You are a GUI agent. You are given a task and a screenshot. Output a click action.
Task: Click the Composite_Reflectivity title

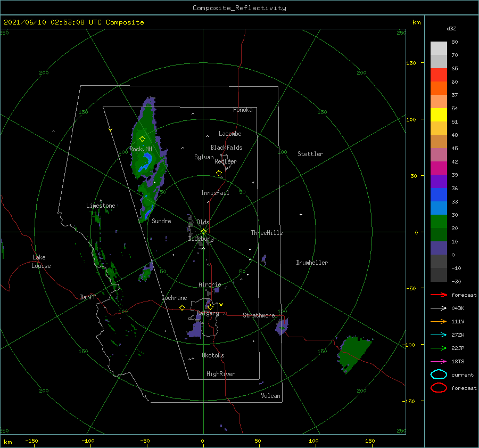tap(240, 8)
